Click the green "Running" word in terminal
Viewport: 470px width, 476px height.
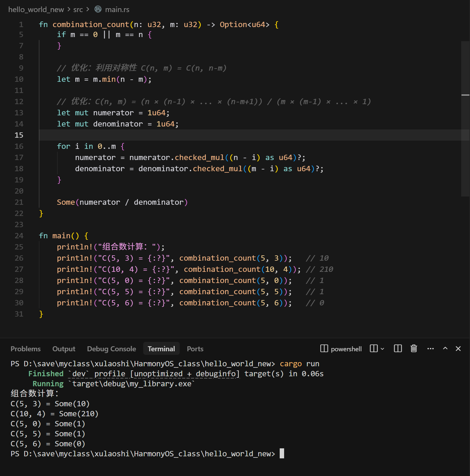[48, 384]
